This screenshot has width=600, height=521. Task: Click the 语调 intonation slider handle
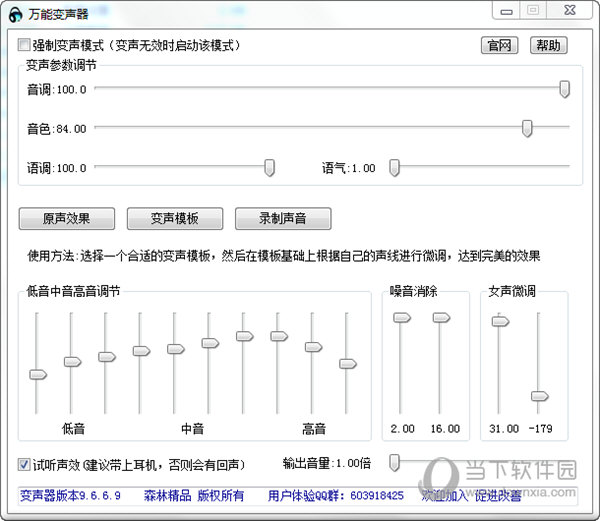point(269,167)
